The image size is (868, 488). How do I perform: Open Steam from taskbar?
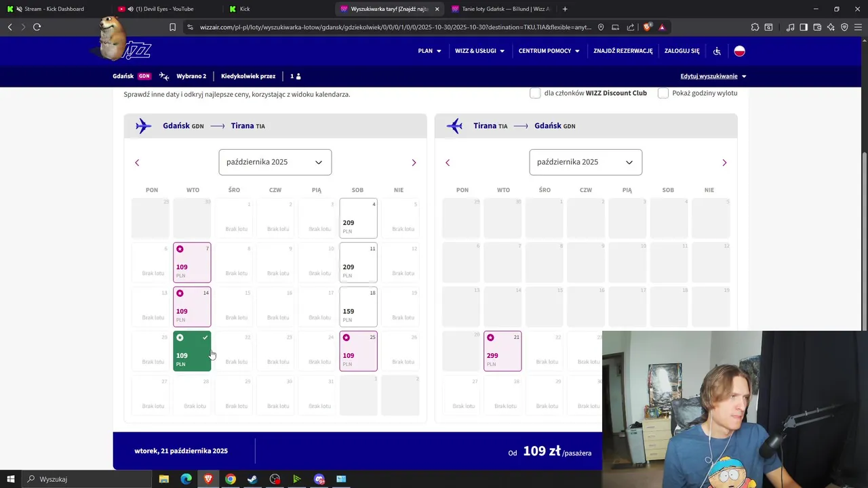click(x=252, y=479)
